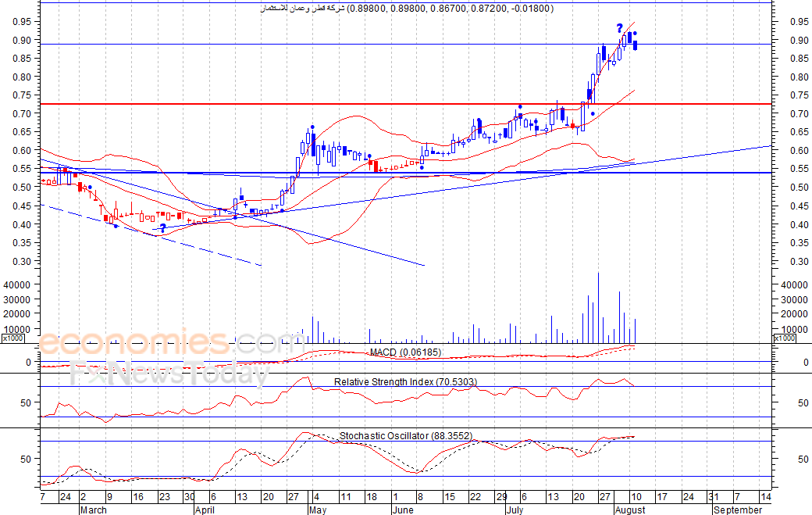Click the x1000 multiplier box on the right side
Screen dimensions: 812x515
[785, 338]
